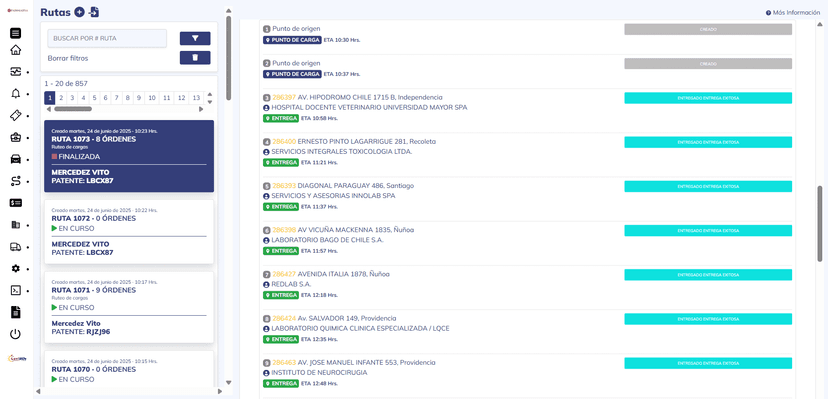Add a new route with plus icon
Viewport: 828px width, 399px height.
point(79,12)
